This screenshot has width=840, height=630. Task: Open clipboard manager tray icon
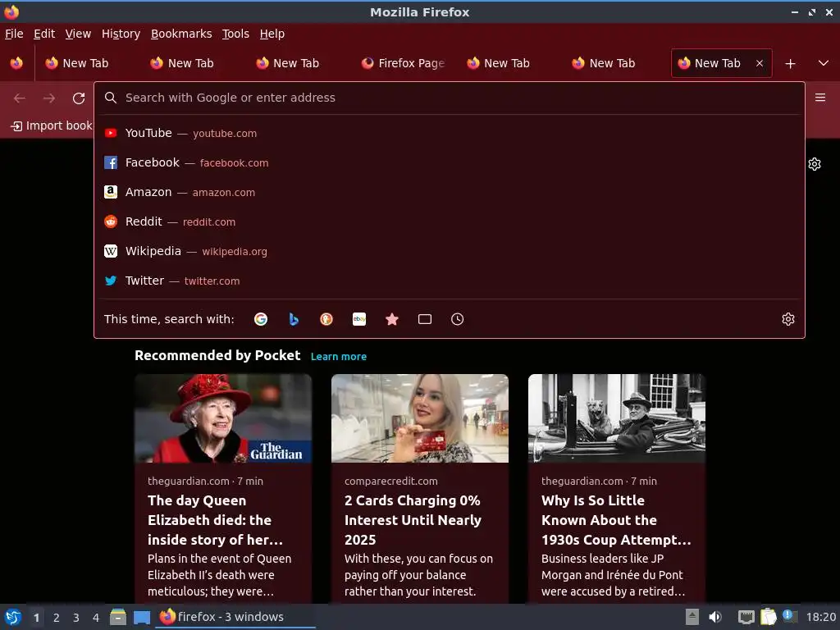coord(768,617)
